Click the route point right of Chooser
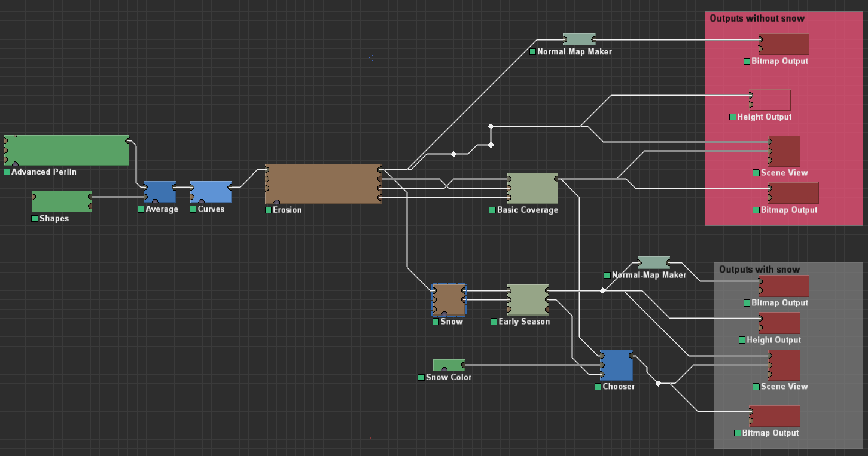The height and width of the screenshot is (456, 868). [x=658, y=384]
